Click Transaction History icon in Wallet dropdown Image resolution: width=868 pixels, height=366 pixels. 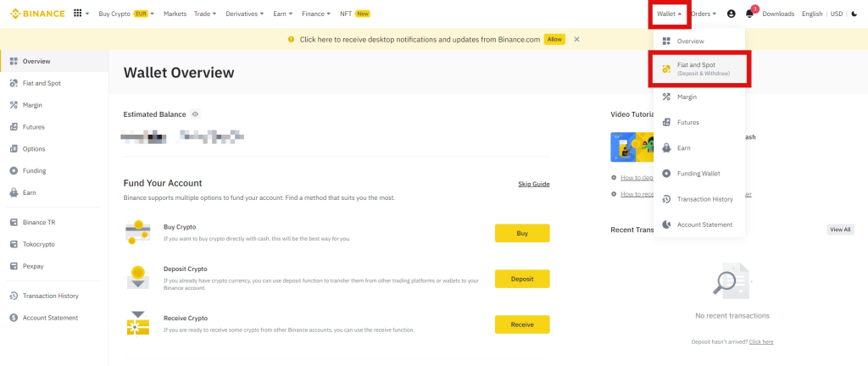(666, 199)
